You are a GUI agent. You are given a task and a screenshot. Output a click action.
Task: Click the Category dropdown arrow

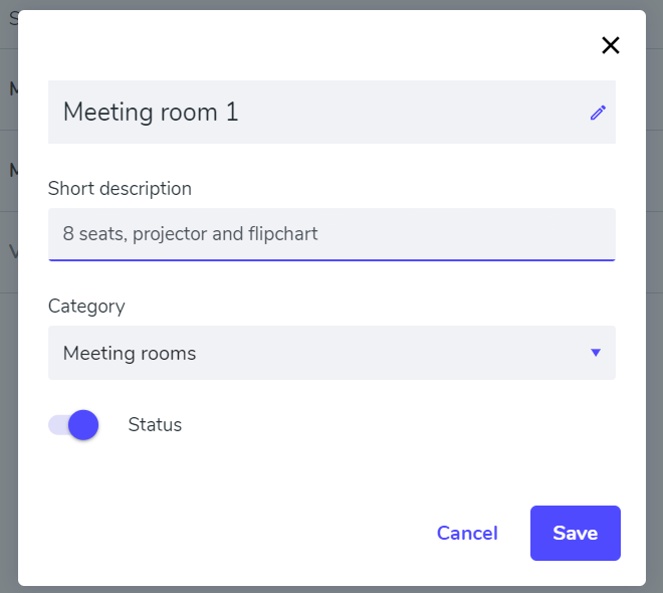[x=595, y=352]
